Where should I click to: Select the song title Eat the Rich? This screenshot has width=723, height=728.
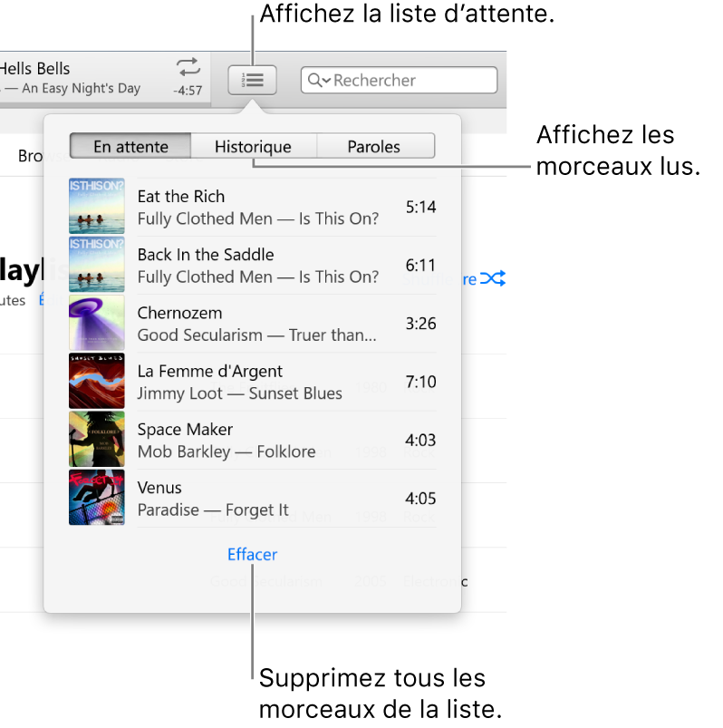tap(181, 197)
